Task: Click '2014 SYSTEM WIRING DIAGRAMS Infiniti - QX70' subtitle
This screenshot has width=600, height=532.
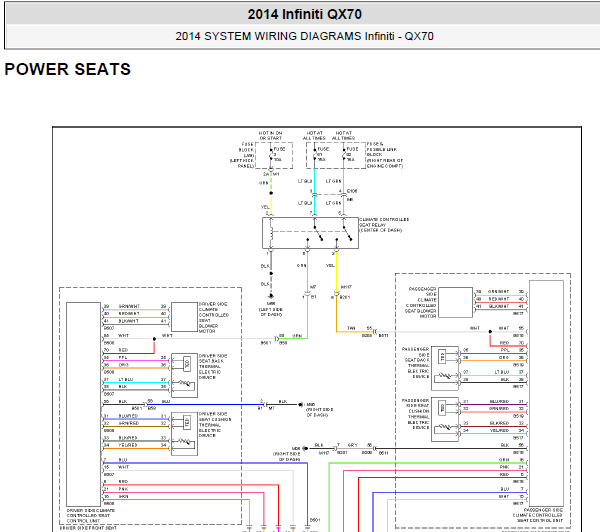Action: [x=305, y=36]
